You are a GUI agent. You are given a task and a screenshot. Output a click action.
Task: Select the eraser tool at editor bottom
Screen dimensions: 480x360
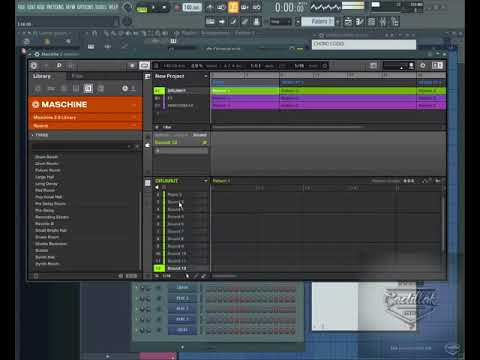pyautogui.click(x=203, y=276)
